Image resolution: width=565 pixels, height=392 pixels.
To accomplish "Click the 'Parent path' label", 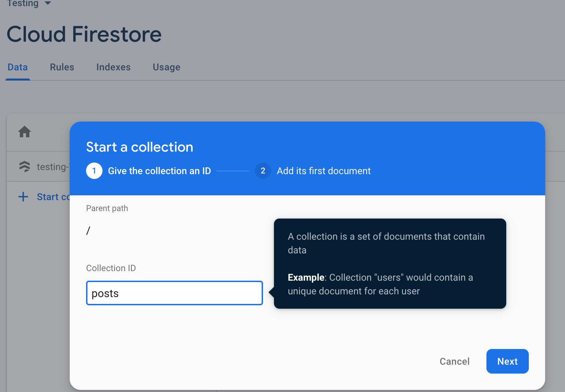I will [x=107, y=208].
